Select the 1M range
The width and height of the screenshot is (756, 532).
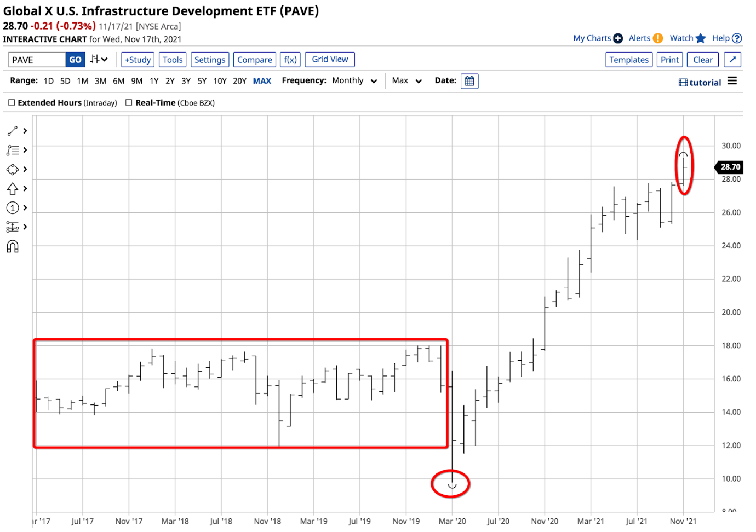click(x=83, y=81)
